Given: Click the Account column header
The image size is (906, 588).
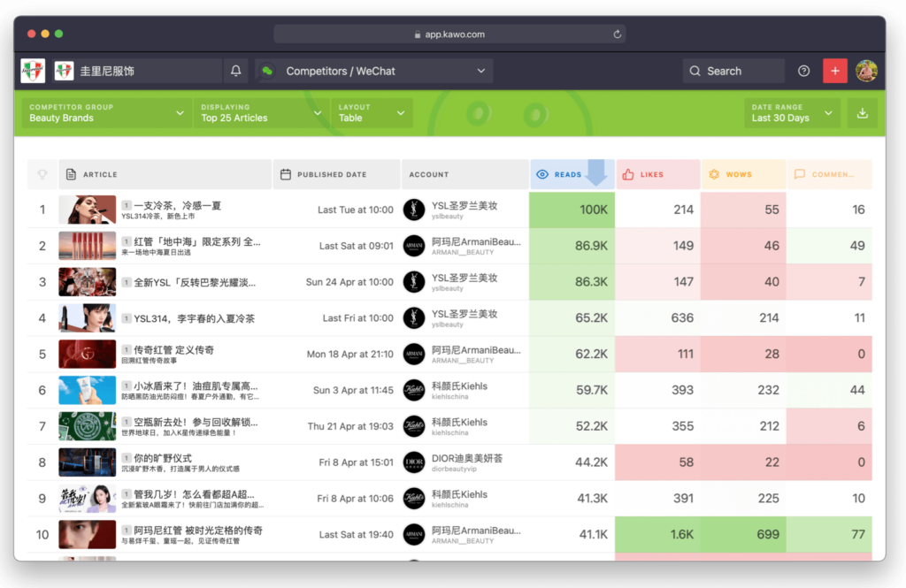Looking at the screenshot, I should 465,174.
